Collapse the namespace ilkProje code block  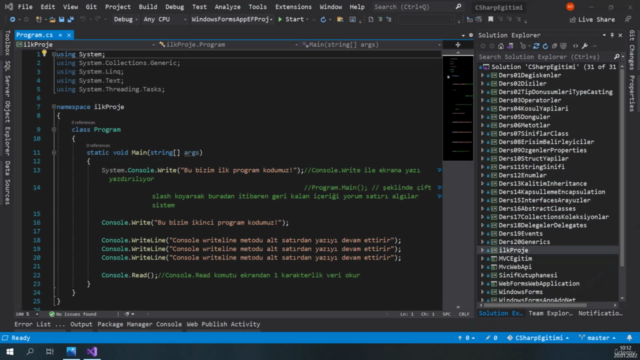54,107
